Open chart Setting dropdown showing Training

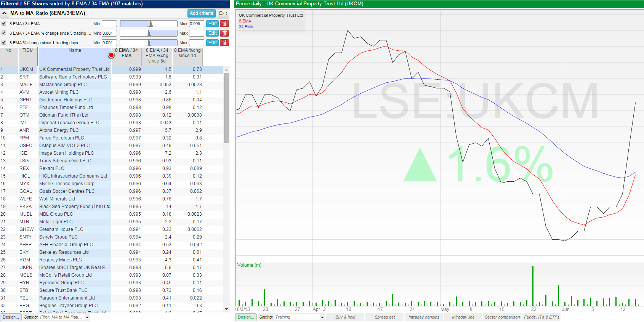click(300, 317)
